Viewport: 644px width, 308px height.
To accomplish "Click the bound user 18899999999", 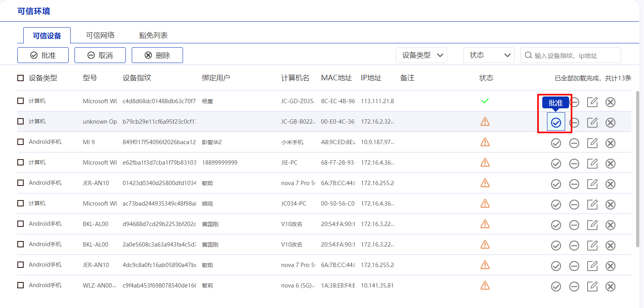I will point(220,163).
